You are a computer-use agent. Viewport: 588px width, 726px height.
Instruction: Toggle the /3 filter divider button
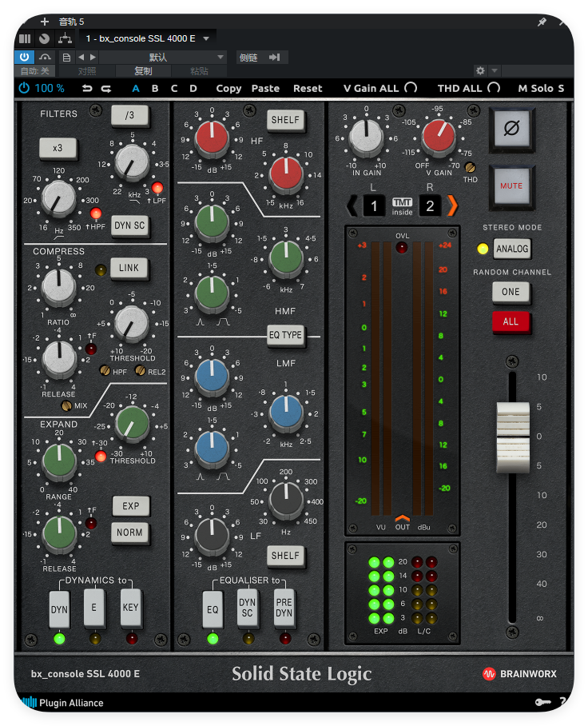tap(129, 115)
